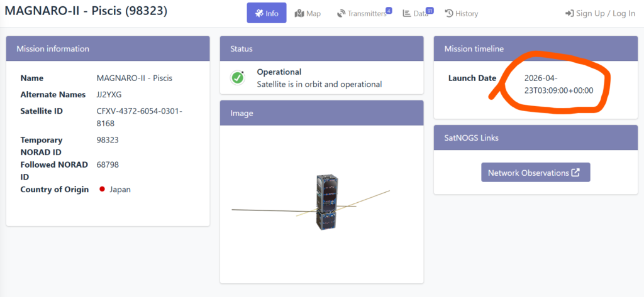
Task: Click external link icon on Network Observations
Action: (575, 173)
